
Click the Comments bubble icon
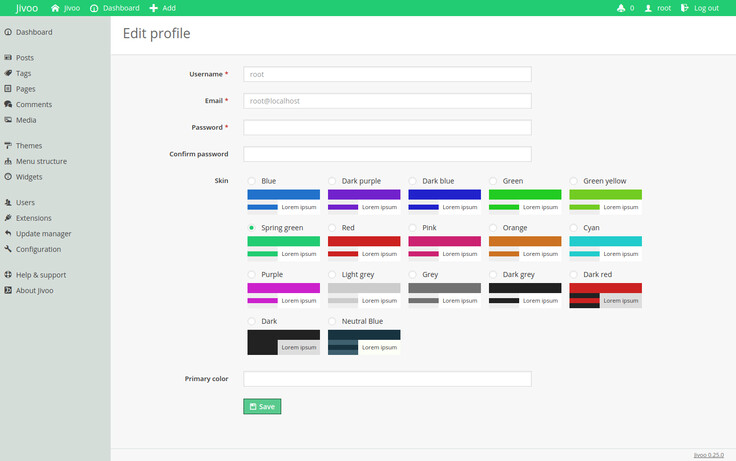pyautogui.click(x=8, y=104)
